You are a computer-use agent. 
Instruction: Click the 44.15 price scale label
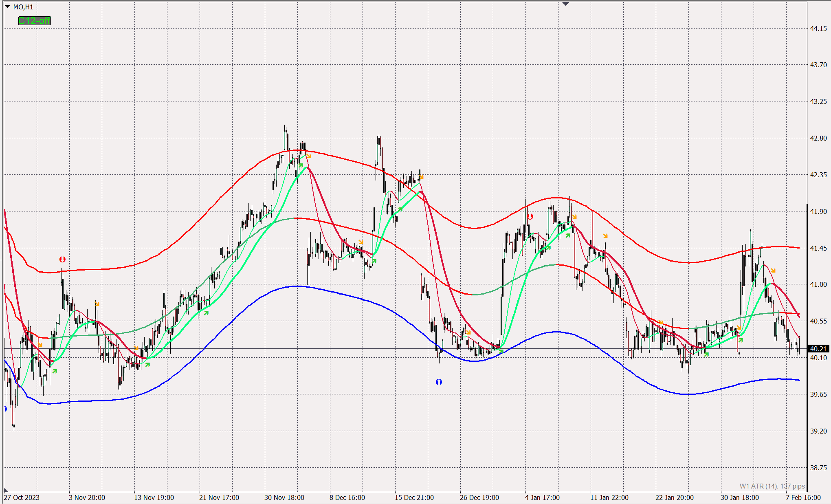click(x=818, y=29)
